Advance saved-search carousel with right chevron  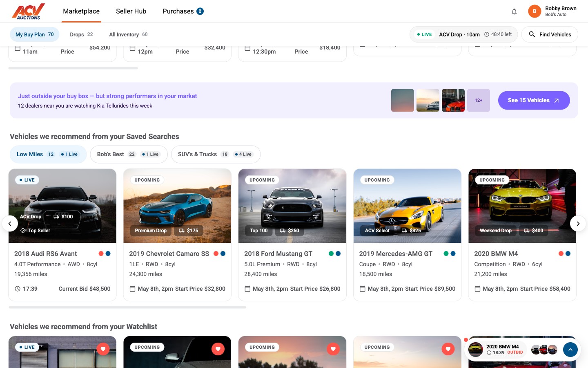click(578, 224)
